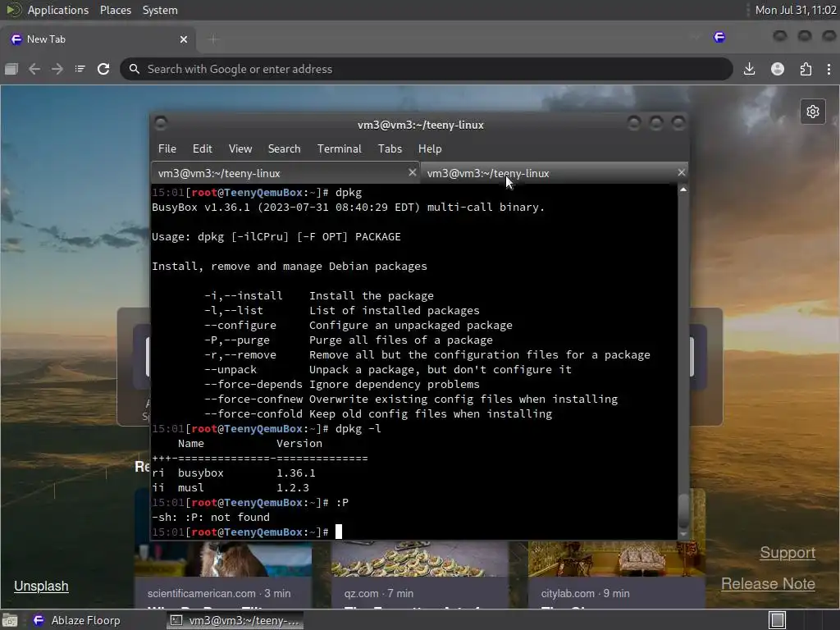Image resolution: width=840 pixels, height=630 pixels.
Task: Switch to Ablaze Floorp in taskbar
Action: 75,620
